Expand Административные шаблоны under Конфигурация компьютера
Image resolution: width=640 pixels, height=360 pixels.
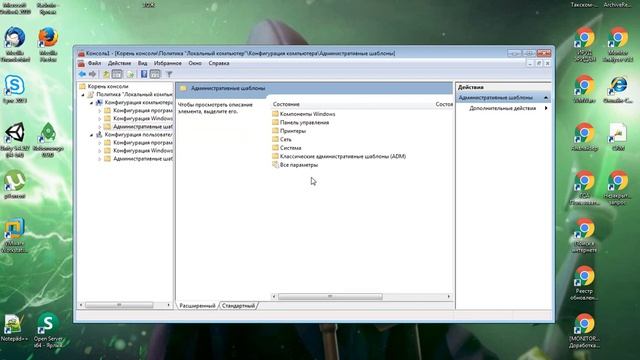(100, 127)
